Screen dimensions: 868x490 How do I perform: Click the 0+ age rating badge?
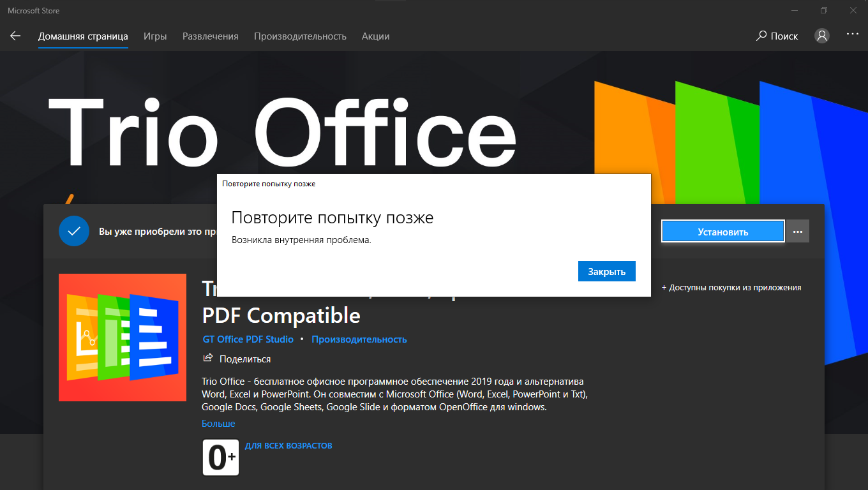tap(221, 457)
